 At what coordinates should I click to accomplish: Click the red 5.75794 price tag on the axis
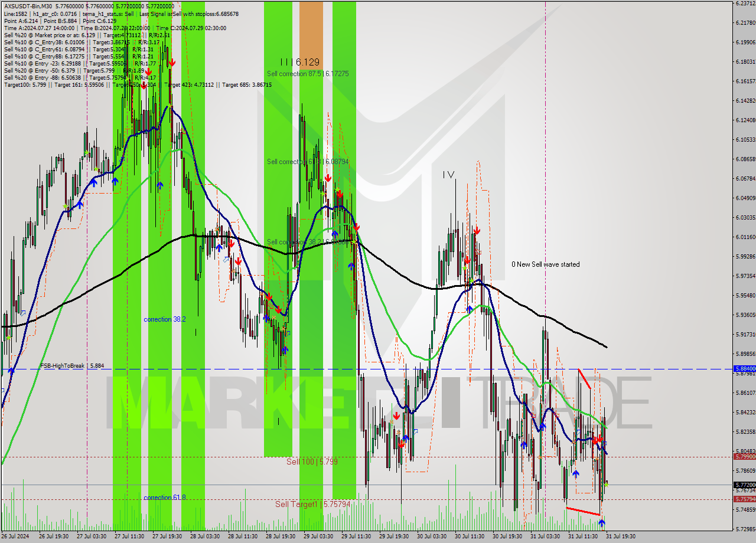pos(744,499)
